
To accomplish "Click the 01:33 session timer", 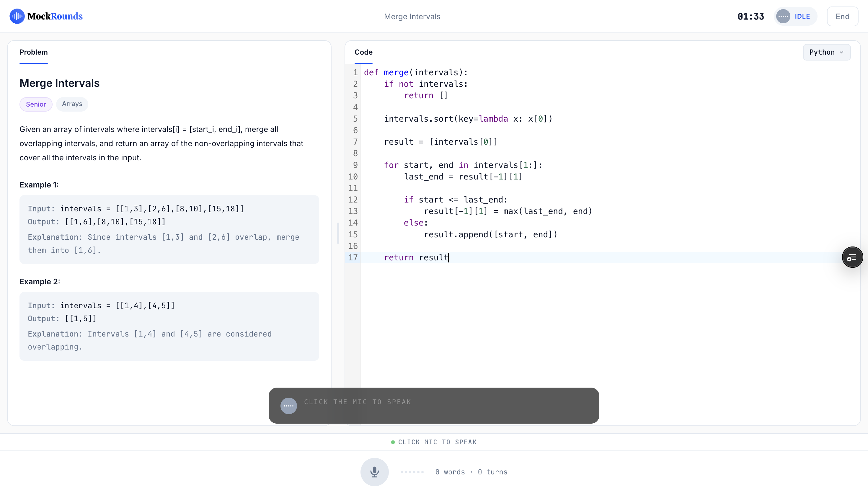I will [750, 16].
